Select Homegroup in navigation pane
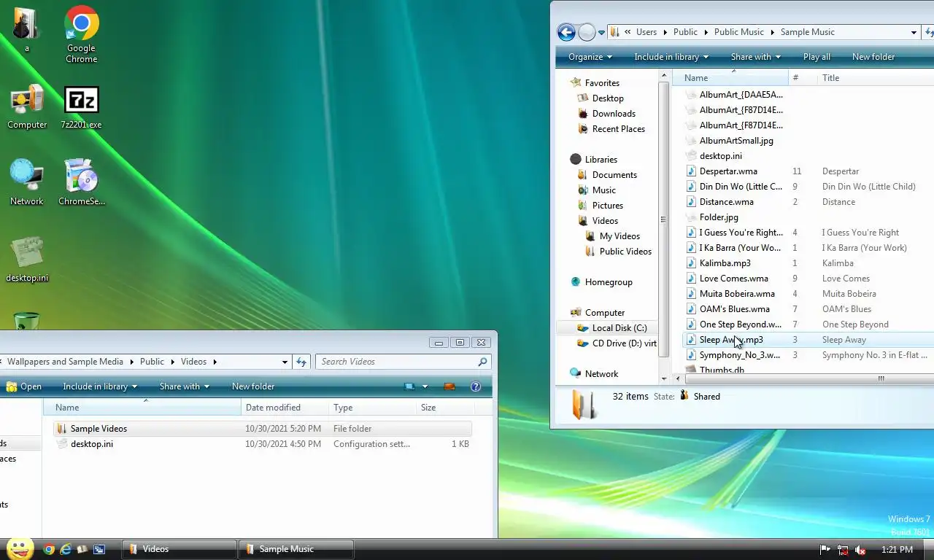 tap(609, 282)
